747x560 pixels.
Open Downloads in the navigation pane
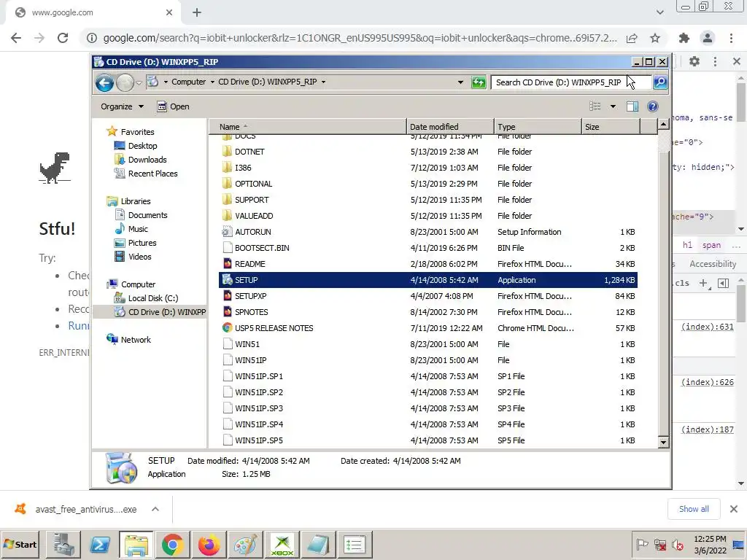pyautogui.click(x=147, y=160)
